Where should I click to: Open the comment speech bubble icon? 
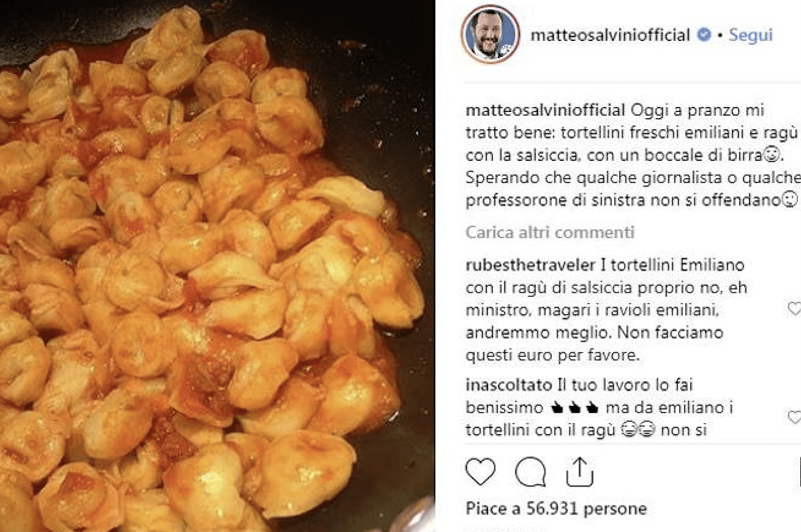click(x=530, y=471)
